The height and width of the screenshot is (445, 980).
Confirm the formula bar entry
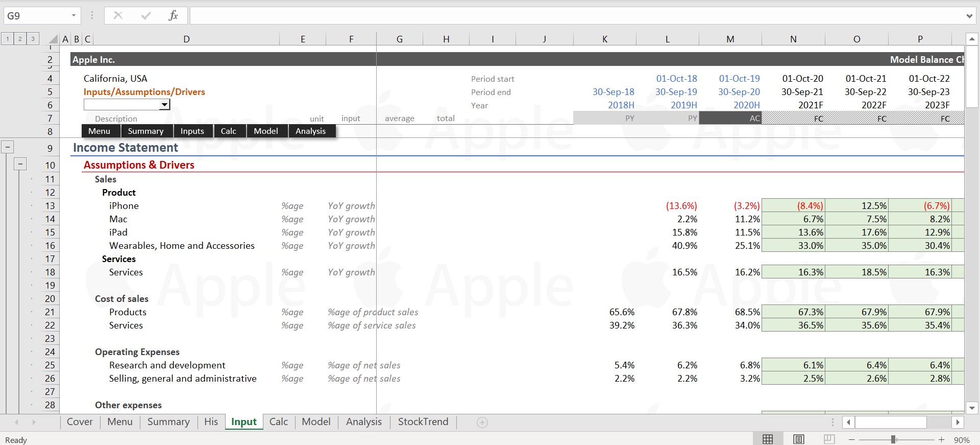pyautogui.click(x=146, y=15)
